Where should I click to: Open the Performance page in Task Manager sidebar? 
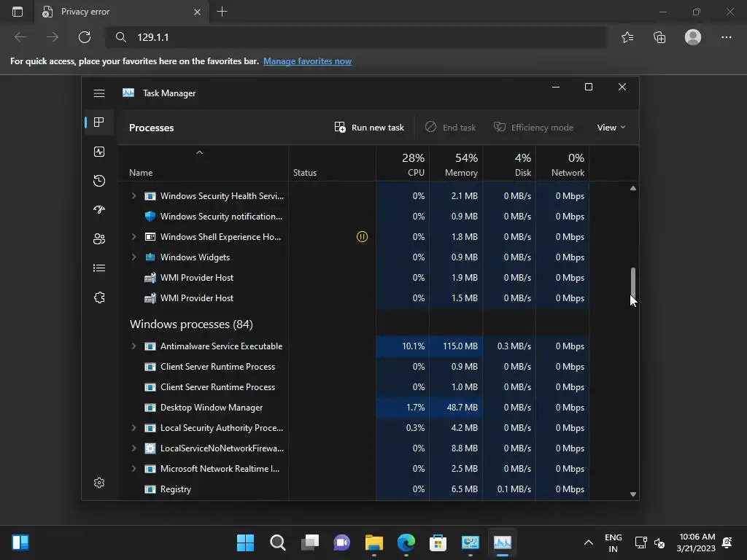99,152
